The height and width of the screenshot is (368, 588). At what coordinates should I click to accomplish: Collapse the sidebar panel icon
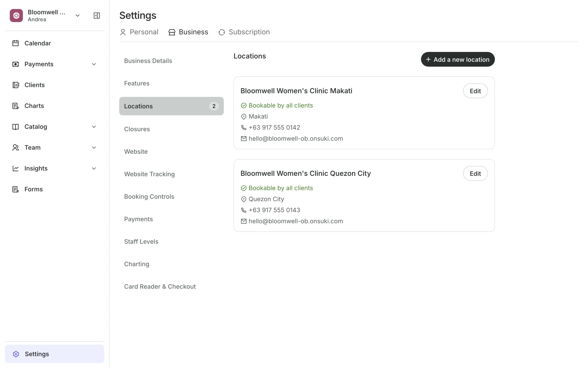point(97,16)
